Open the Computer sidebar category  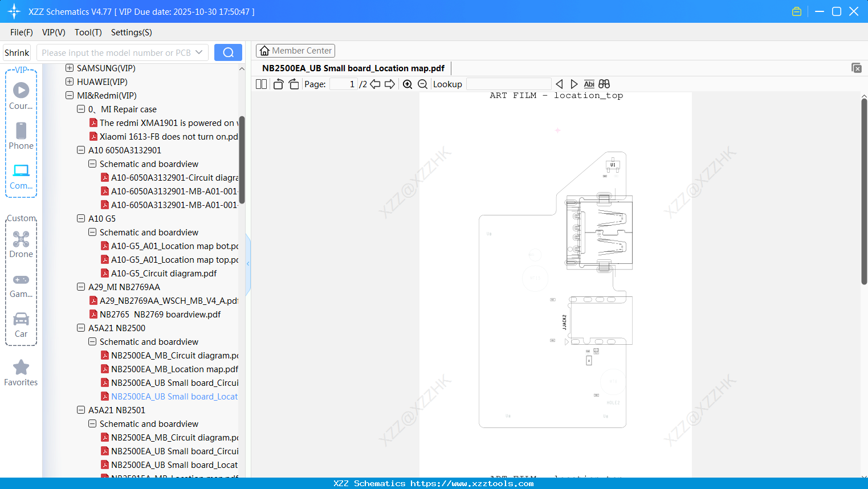coord(21,177)
